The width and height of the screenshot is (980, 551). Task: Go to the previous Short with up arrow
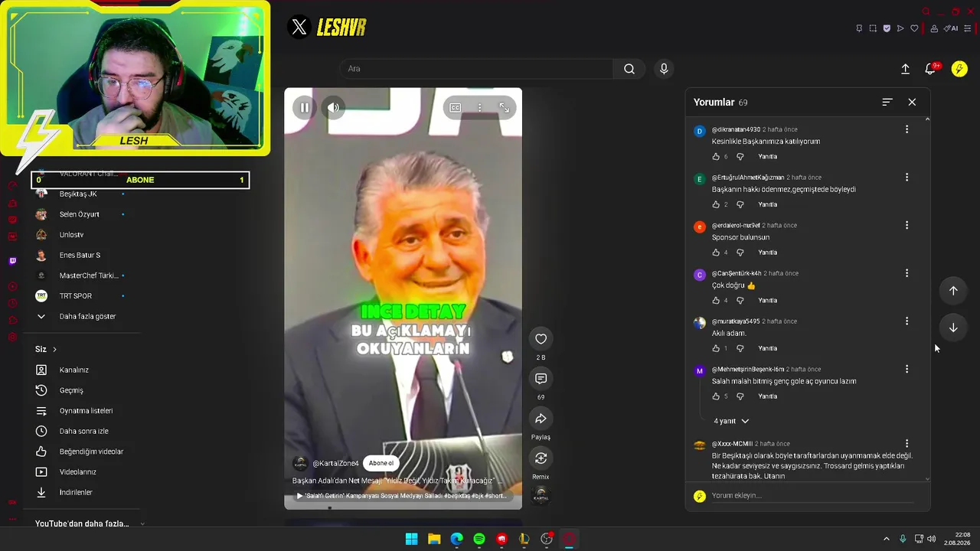953,291
